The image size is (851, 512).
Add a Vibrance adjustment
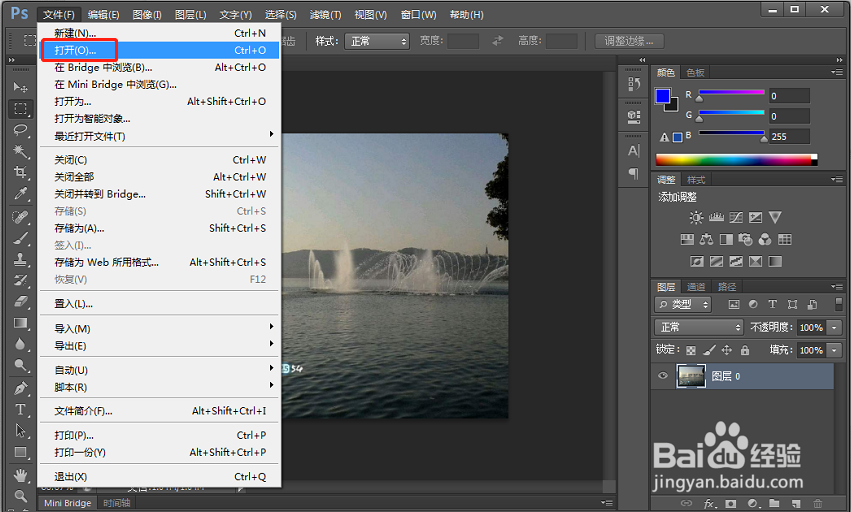(775, 218)
